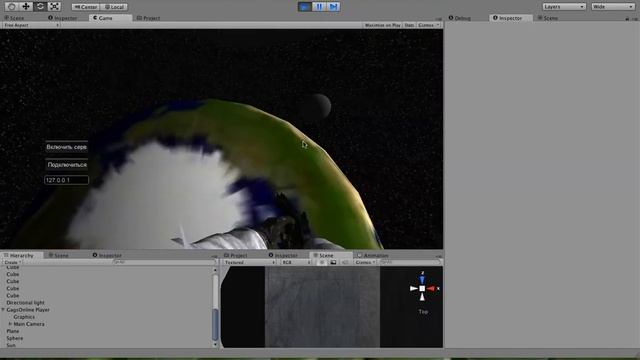Open the Scene tab next to Hierarchy
Image resolution: width=640 pixels, height=360 pixels.
tap(59, 256)
